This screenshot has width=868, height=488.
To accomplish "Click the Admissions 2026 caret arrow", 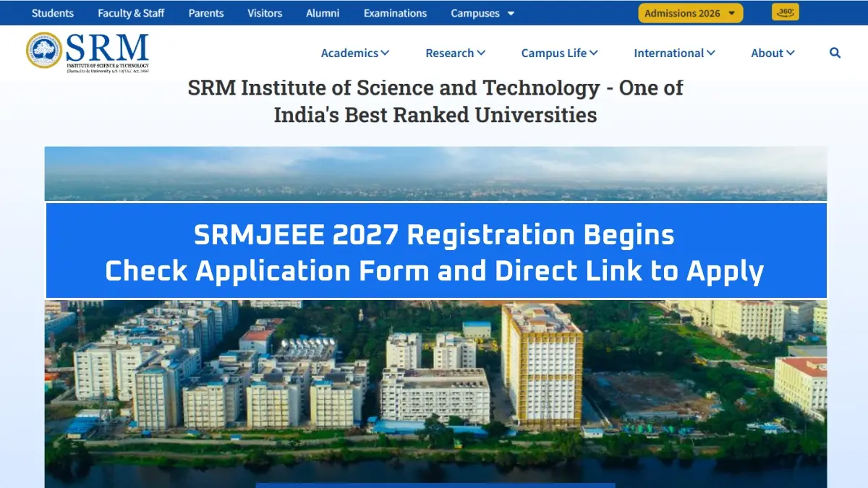I will (x=732, y=14).
